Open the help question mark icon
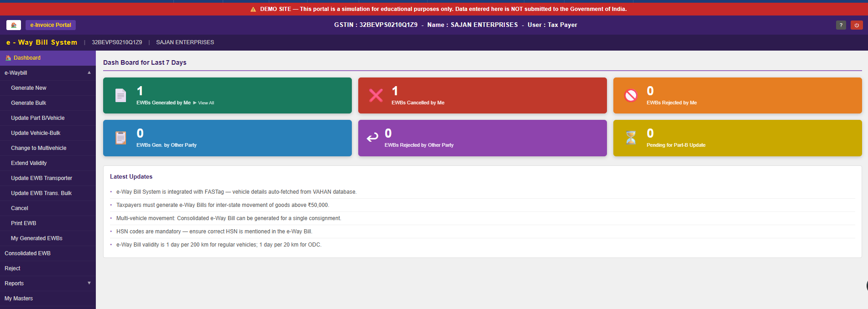The width and height of the screenshot is (868, 309). tap(841, 25)
